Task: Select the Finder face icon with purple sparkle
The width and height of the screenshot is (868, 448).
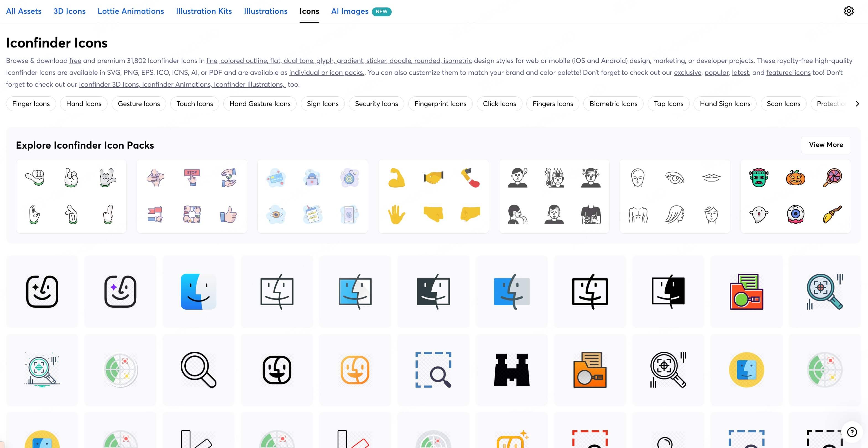Action: (x=120, y=291)
